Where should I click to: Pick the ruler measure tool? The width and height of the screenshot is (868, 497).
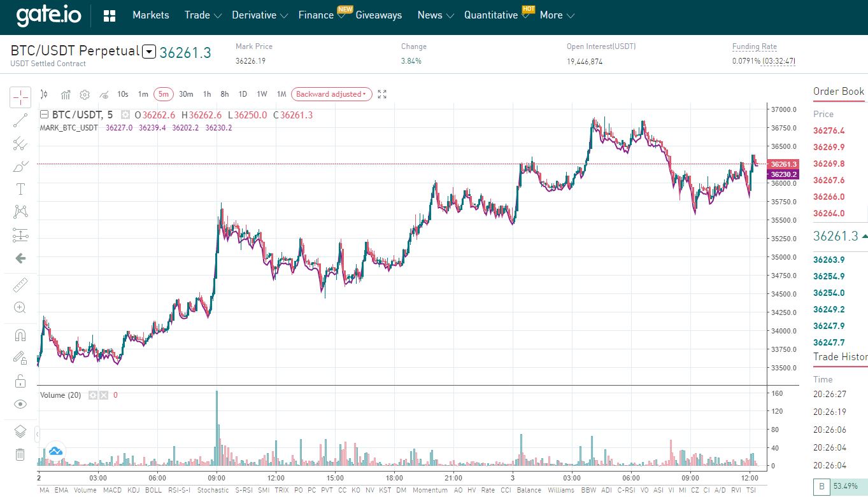tap(20, 284)
